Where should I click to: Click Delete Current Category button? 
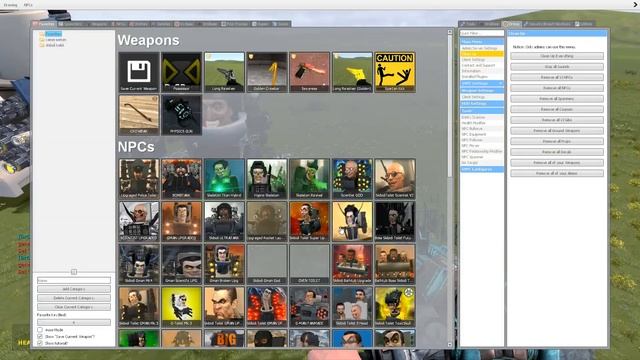74,298
